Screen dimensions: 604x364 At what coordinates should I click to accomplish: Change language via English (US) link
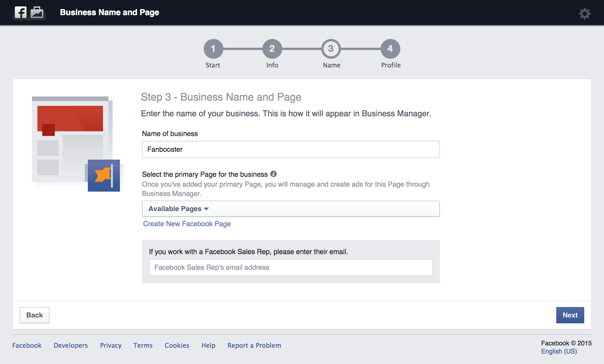point(559,351)
